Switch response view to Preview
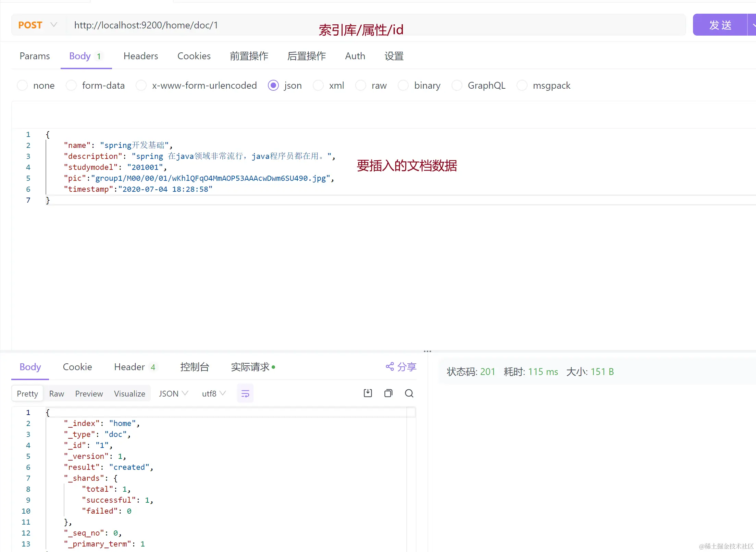The image size is (756, 552). point(89,393)
